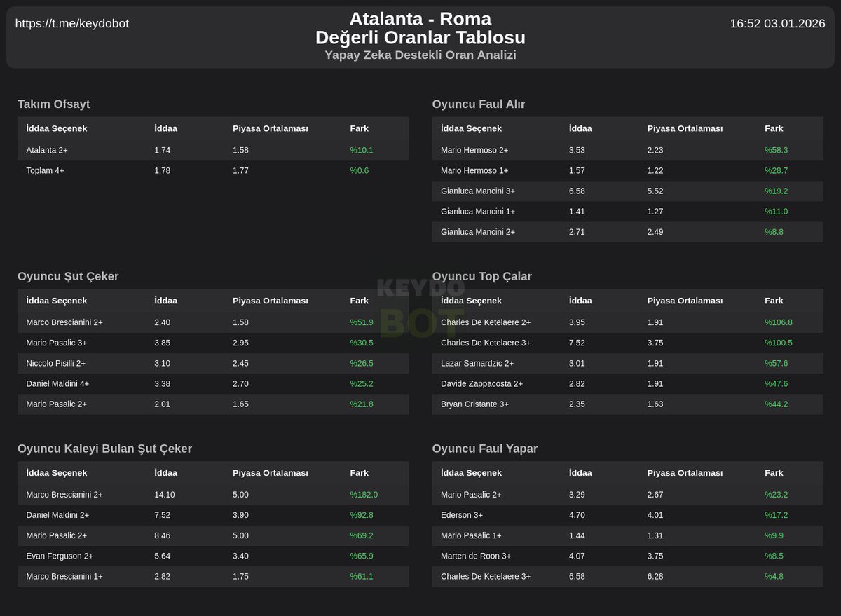Click the 6.58 odds for Gianluca Mancini 3+
841x616 pixels.
point(577,191)
